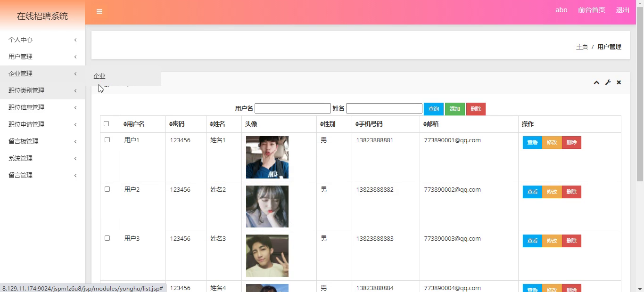This screenshot has width=644, height=292.
Task: Expand the 职位信息管理 sidebar chevron
Action: pos(75,108)
